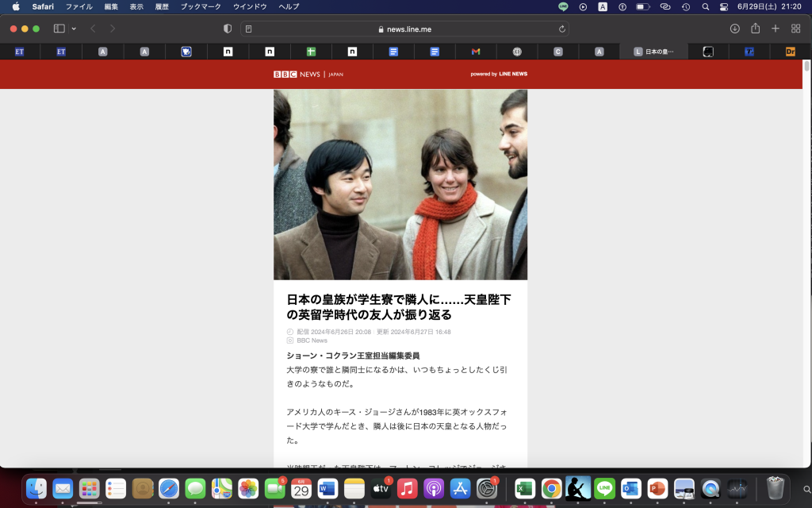812x508 pixels.
Task: Launch Excel from the Dock
Action: (x=525, y=489)
